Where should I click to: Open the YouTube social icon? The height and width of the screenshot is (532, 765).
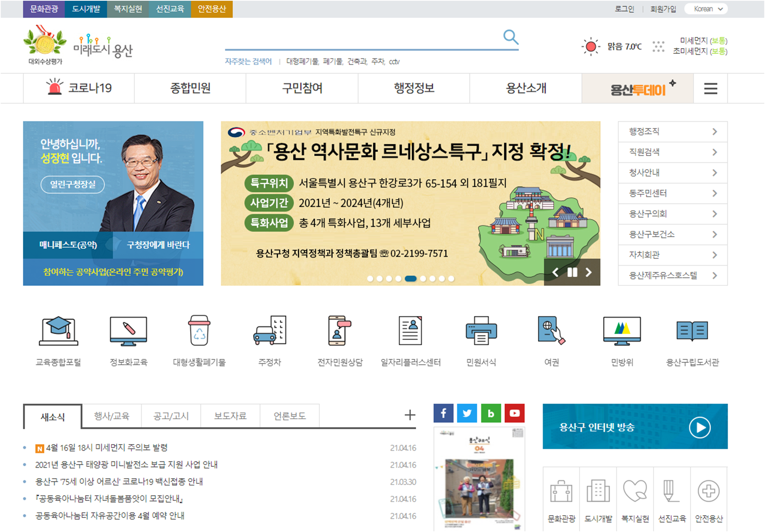click(x=514, y=413)
